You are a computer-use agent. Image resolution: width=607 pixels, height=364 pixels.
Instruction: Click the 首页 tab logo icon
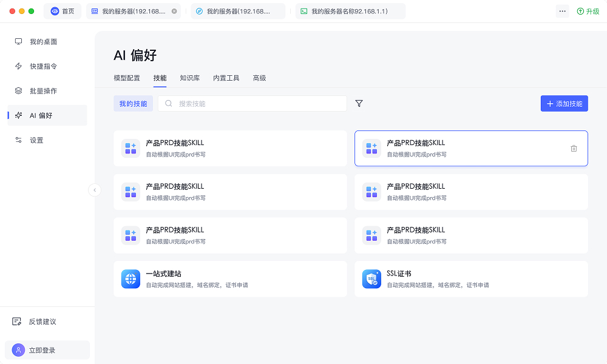pos(55,11)
